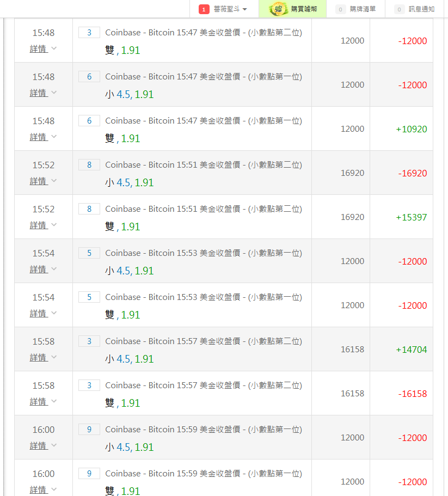
Task: Click the +10920 profit amount
Action: point(412,130)
